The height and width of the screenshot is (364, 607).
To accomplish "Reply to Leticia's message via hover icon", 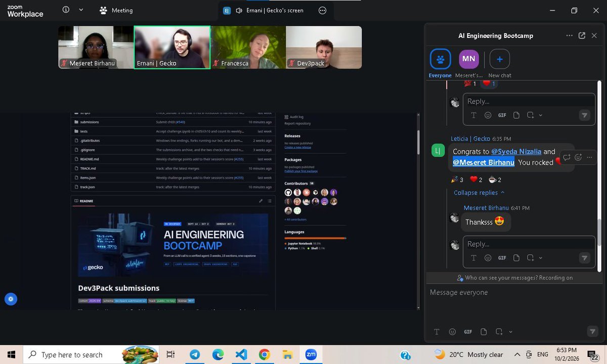I will (x=567, y=157).
